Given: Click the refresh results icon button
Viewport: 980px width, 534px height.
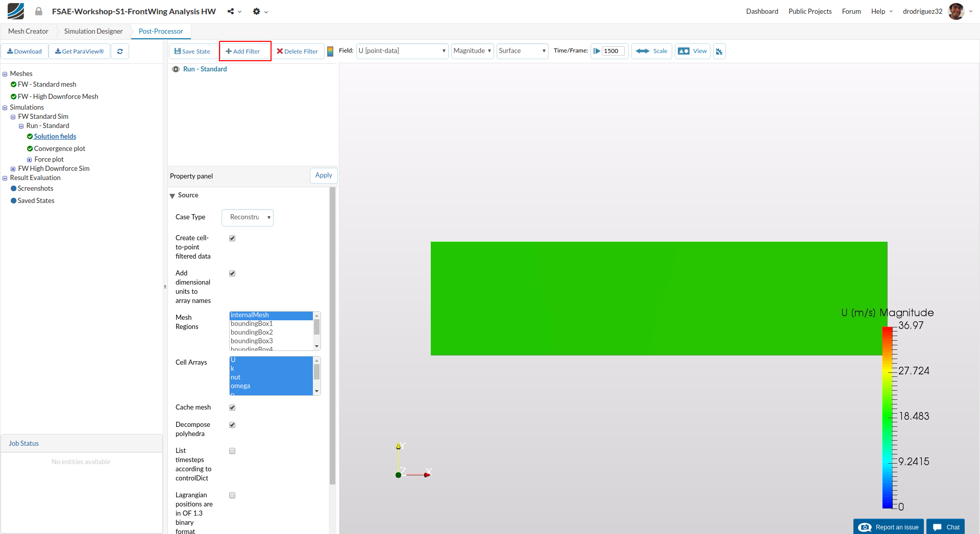Looking at the screenshot, I should click(120, 52).
